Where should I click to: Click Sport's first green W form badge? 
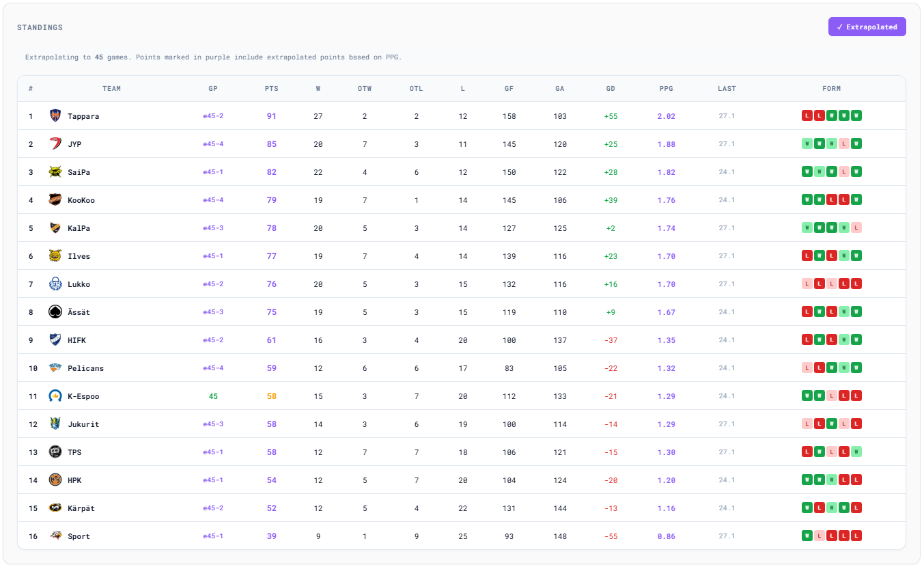coord(807,536)
